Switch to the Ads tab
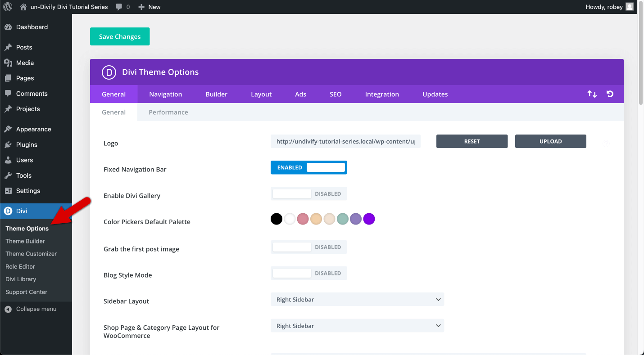The width and height of the screenshot is (644, 355). 301,94
